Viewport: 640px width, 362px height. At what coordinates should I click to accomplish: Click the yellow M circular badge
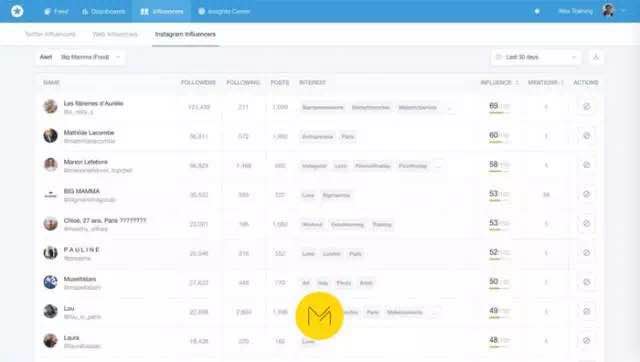pos(319,316)
